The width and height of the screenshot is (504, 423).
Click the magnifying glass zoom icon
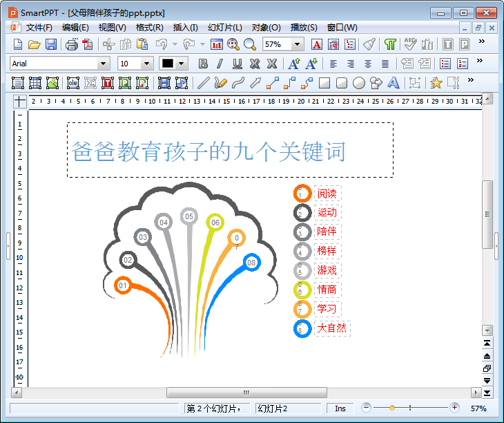250,44
